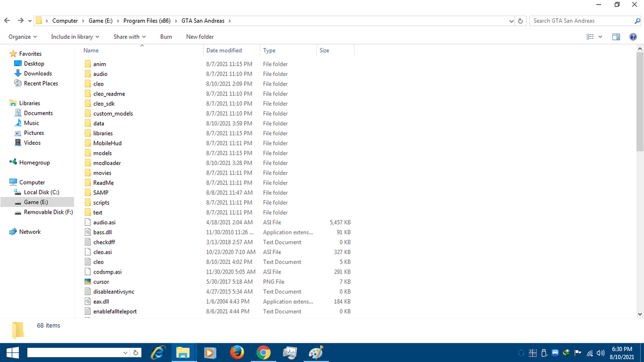Open the Help question mark icon

[x=633, y=37]
